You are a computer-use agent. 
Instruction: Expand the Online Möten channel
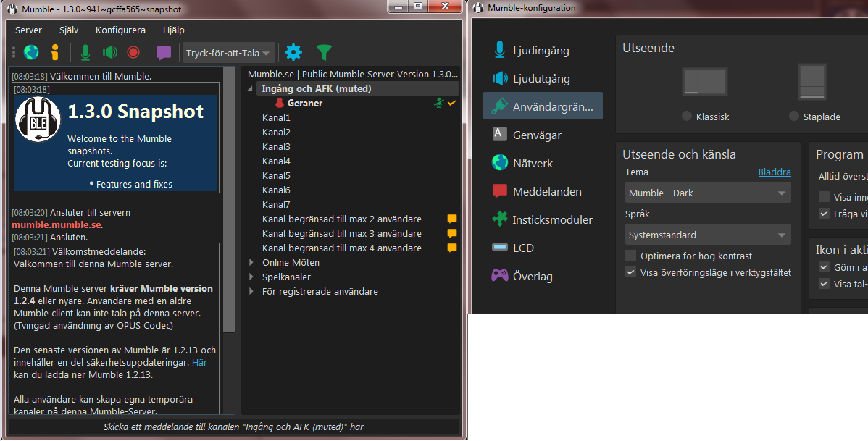tap(251, 262)
